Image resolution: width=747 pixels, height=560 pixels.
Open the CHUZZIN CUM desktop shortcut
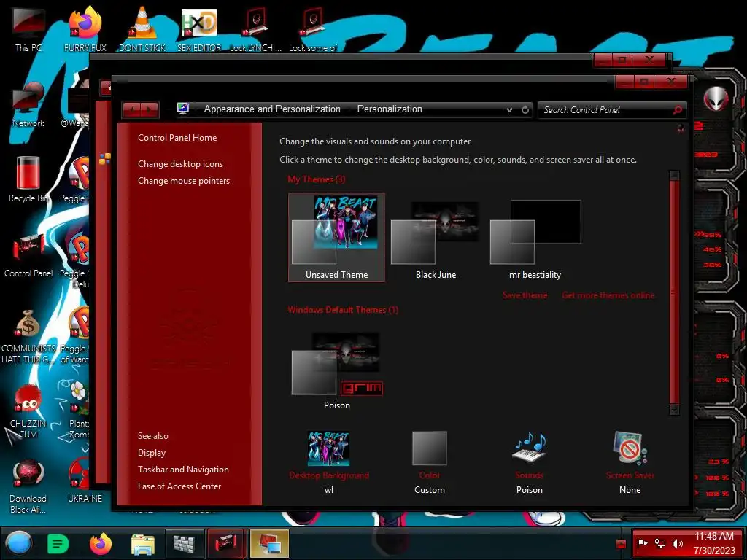(28, 411)
